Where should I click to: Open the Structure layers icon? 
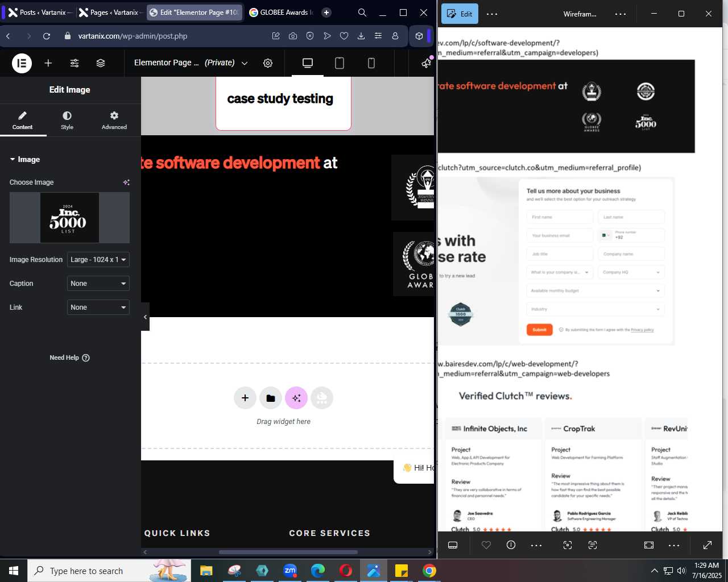point(101,63)
